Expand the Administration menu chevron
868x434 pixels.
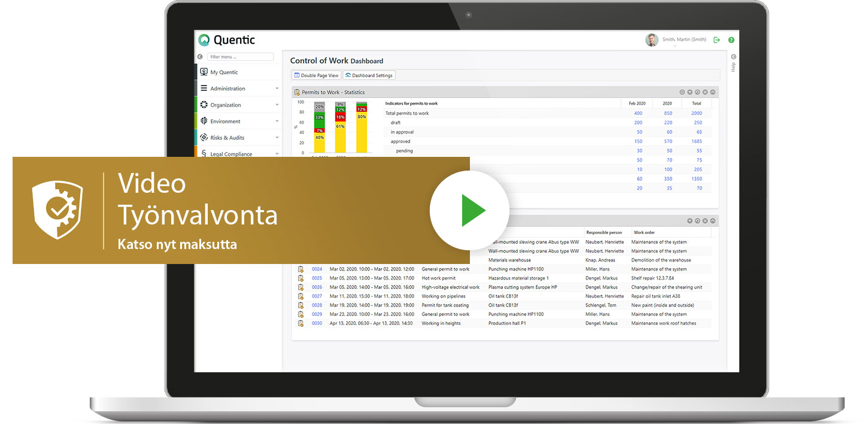pyautogui.click(x=277, y=89)
